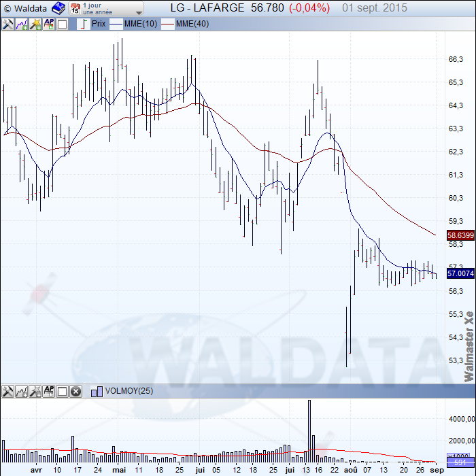
Task: Click the MME(10) legend label
Action: [x=141, y=24]
